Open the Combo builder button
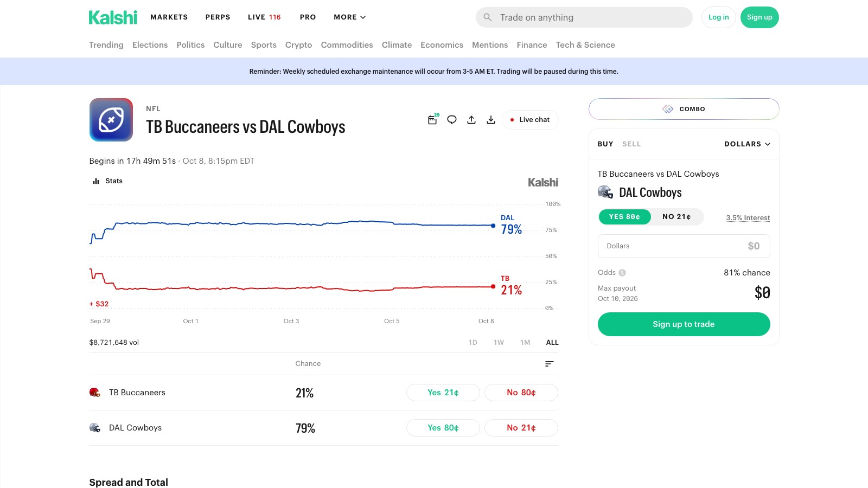Screen dimensions: 868x488 click(684, 109)
